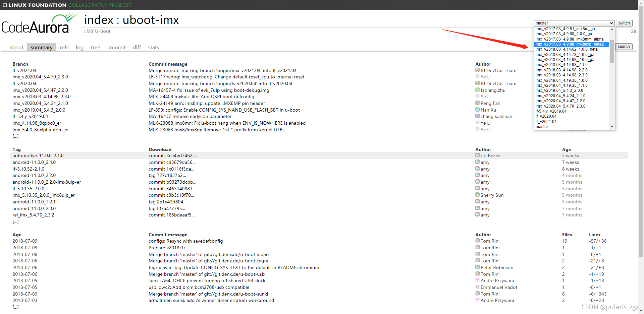This screenshot has width=644, height=314.
Task: Click dropdown list scroll up arrow
Action: [612, 29]
